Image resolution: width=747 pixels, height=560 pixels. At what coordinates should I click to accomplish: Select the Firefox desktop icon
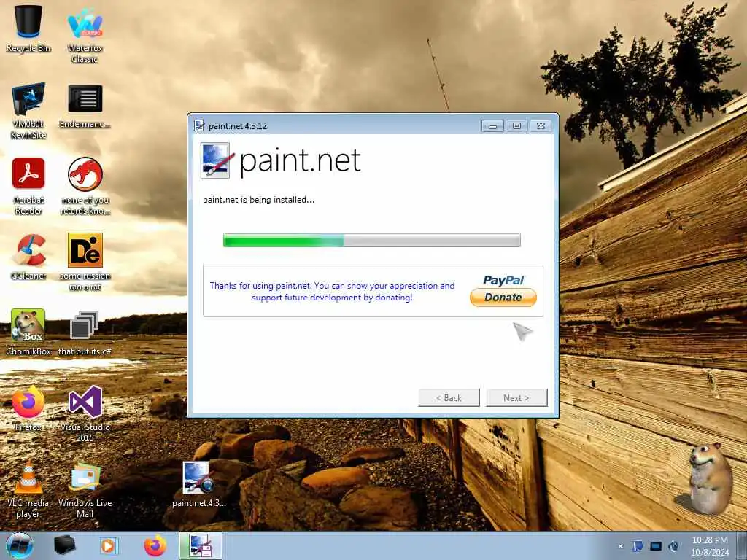click(28, 408)
